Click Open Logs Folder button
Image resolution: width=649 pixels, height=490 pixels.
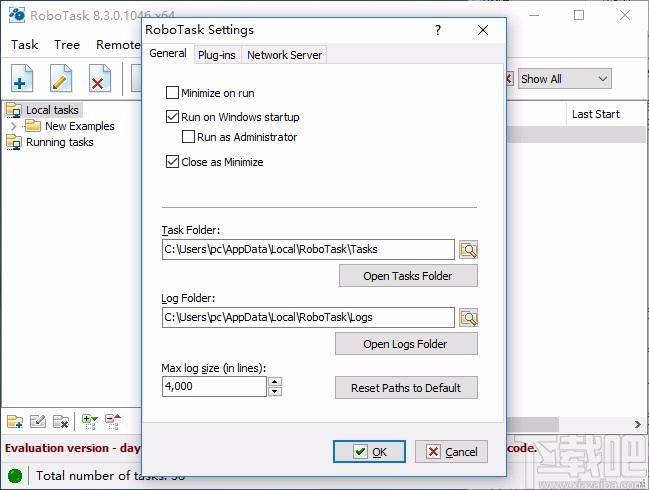(x=406, y=344)
